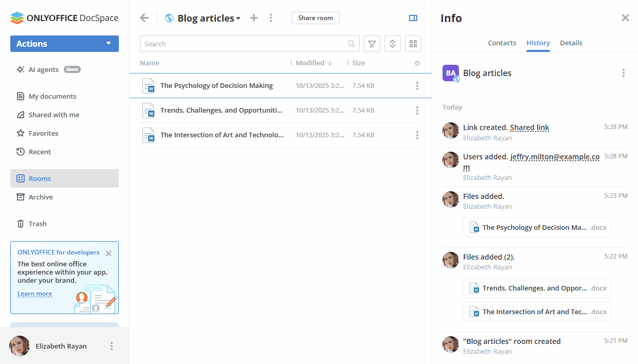Click the sort icon in the toolbar
Viewport: 638px width, 364px height.
click(x=393, y=44)
